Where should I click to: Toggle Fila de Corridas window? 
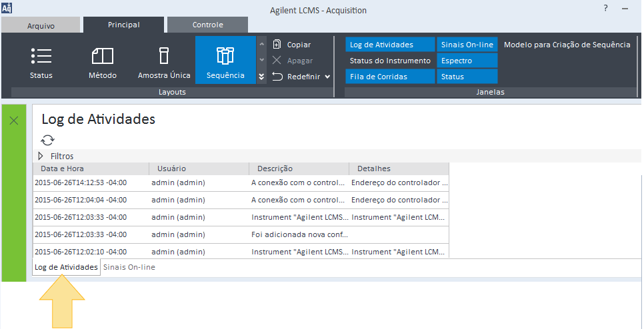pos(390,77)
